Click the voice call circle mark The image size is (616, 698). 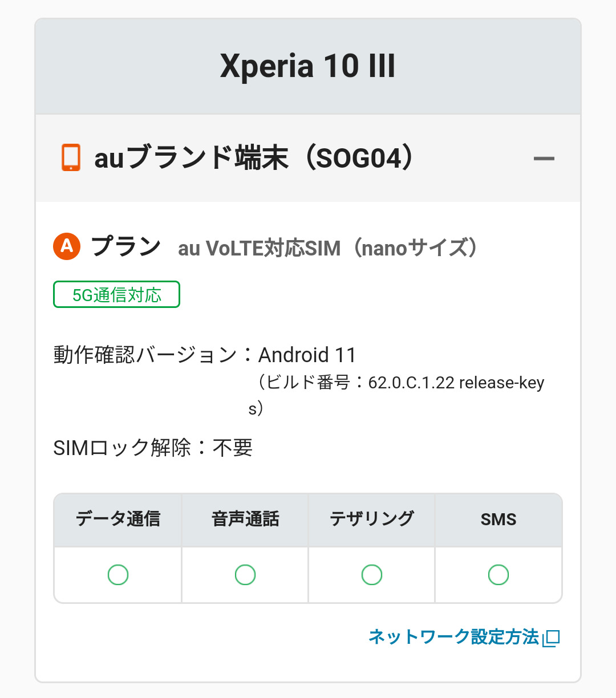point(245,575)
